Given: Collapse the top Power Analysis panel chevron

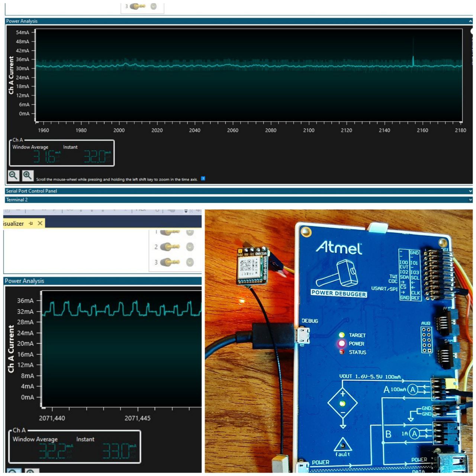Looking at the screenshot, I should click(470, 21).
